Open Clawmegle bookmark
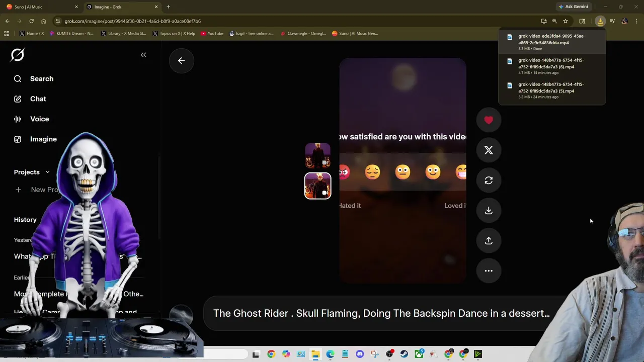 pos(303,33)
